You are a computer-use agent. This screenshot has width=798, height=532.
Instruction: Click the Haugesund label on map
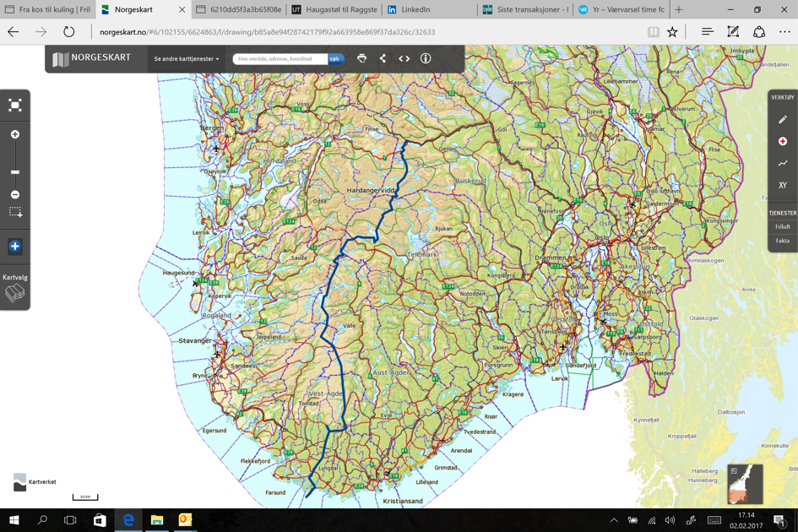pyautogui.click(x=178, y=273)
